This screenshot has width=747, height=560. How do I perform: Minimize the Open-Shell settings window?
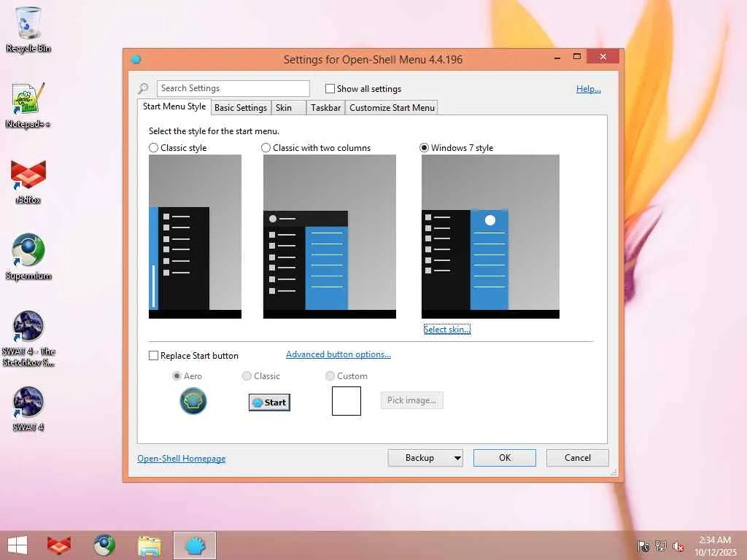click(557, 58)
